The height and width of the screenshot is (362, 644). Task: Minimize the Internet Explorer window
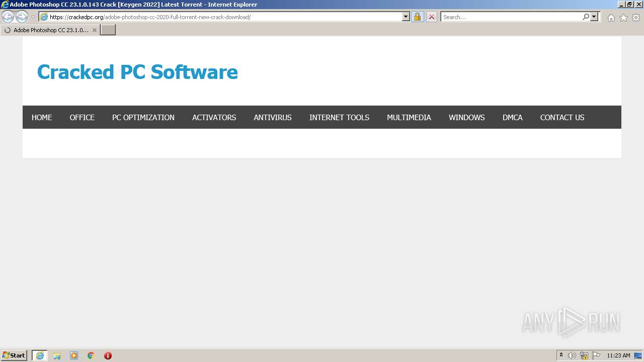coord(621,5)
